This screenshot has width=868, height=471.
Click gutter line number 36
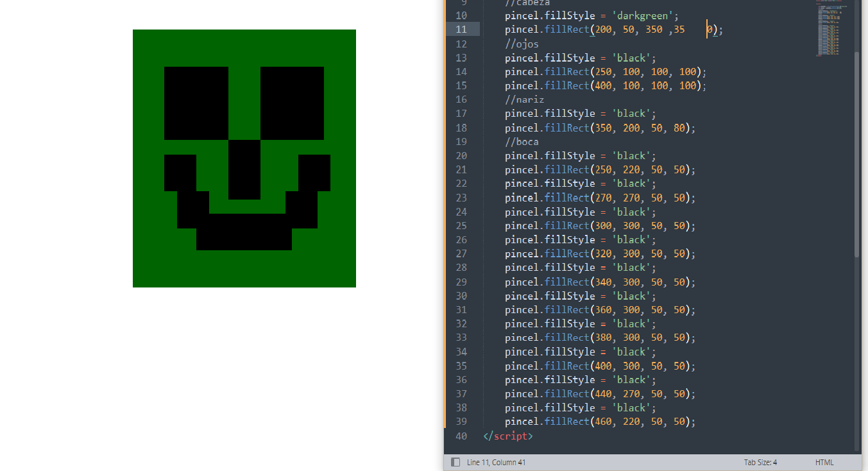coord(461,380)
